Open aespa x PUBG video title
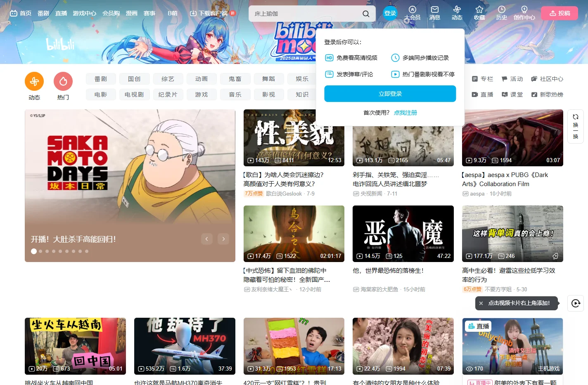This screenshot has width=588, height=385. [x=505, y=180]
